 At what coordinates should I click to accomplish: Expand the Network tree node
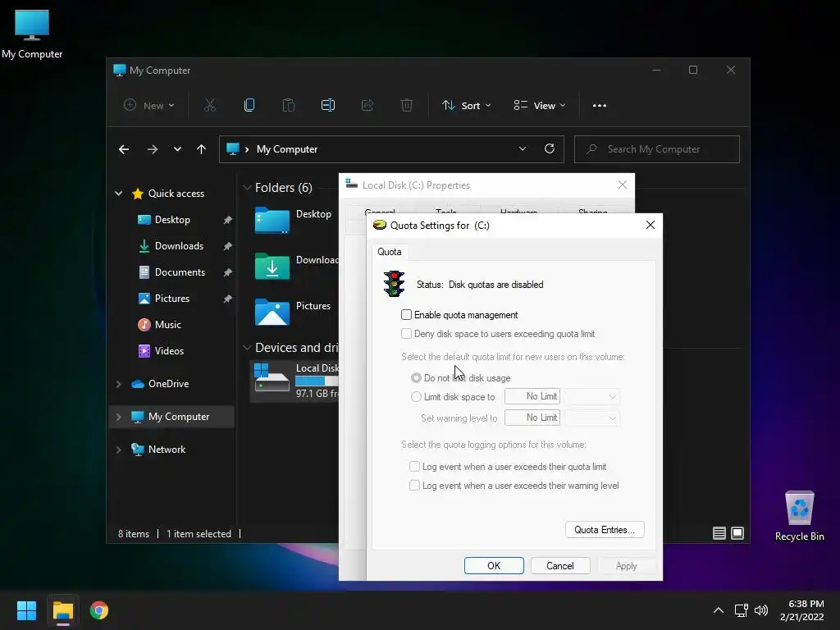118,450
